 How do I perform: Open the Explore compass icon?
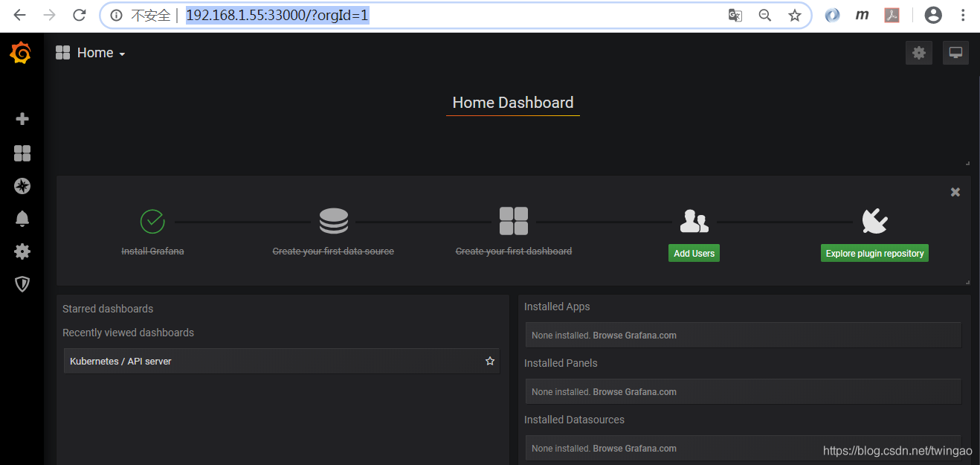pos(22,186)
